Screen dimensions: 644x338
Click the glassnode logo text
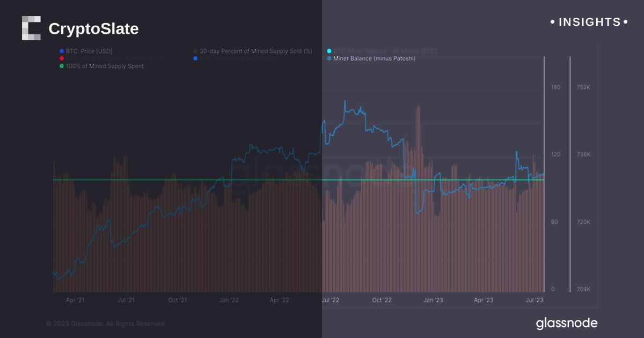click(x=566, y=323)
